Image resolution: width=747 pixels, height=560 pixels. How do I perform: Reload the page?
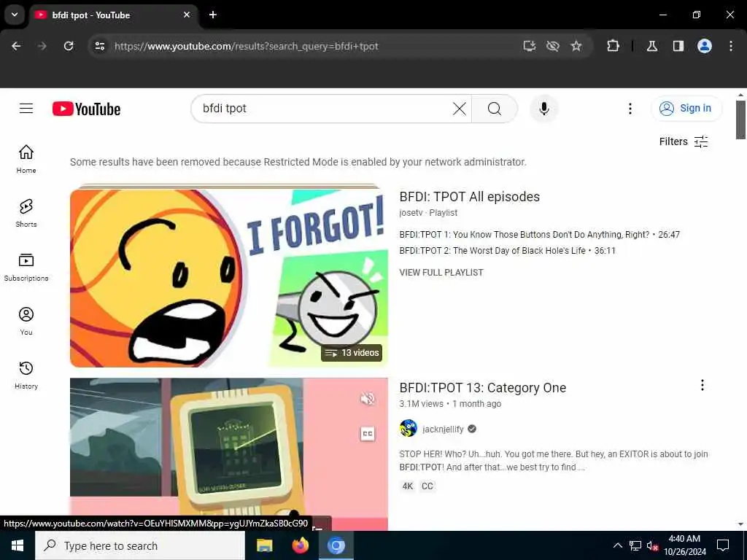pos(69,46)
